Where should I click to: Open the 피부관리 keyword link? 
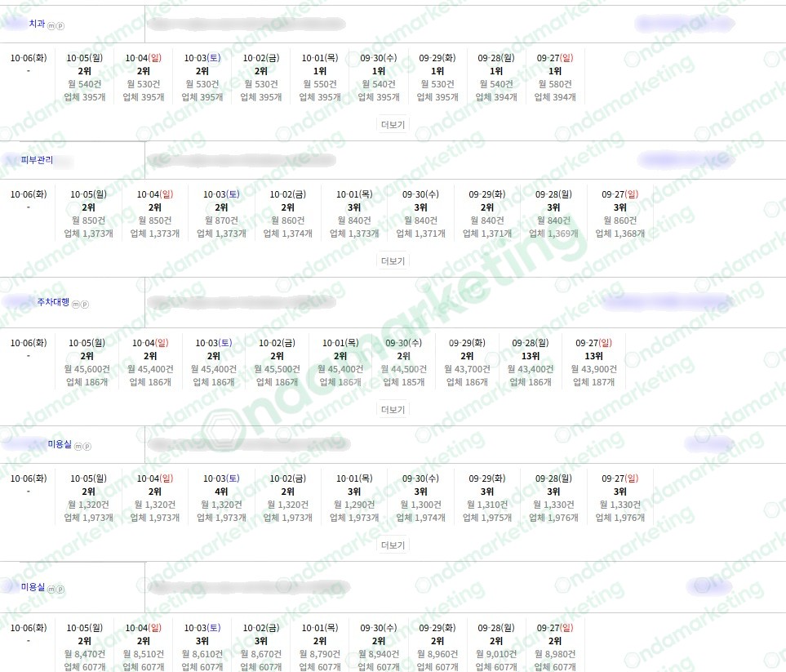point(37,160)
